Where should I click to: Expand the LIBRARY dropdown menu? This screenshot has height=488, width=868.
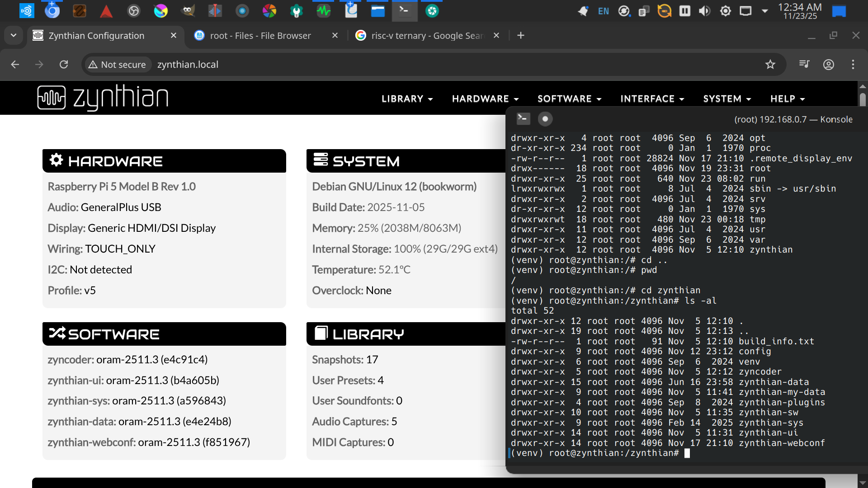click(x=407, y=99)
